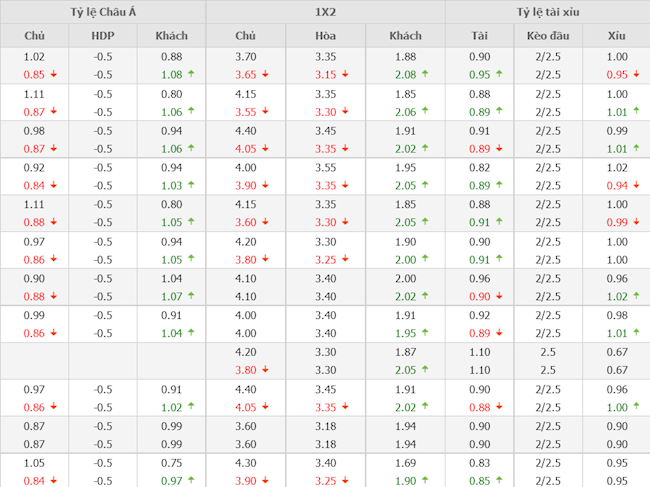Viewport: 650px width, 487px height.
Task: Click the Hòa column header
Action: (325, 36)
